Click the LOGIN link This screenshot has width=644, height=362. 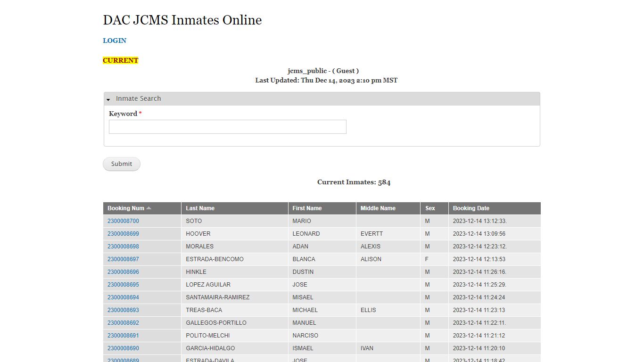115,41
